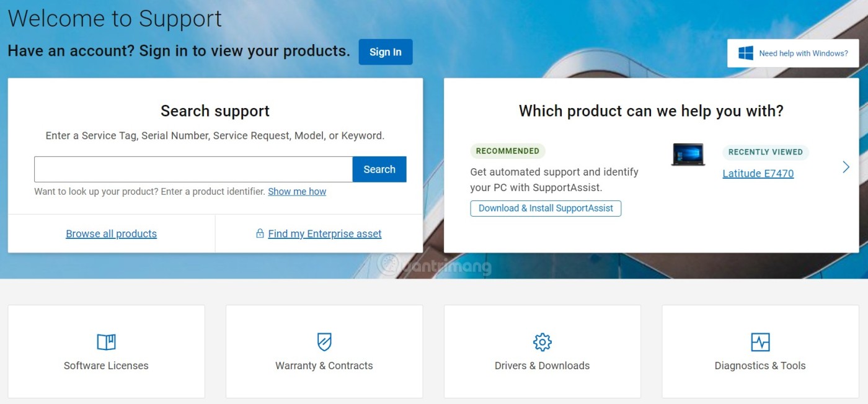Open the Latitude E7470 link

(758, 174)
